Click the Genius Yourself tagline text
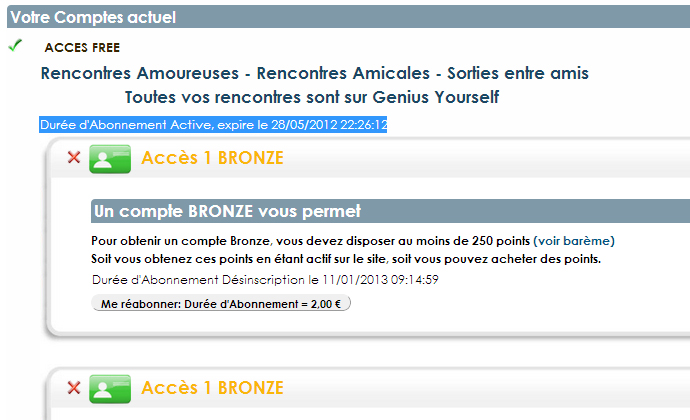This screenshot has width=690, height=420. click(312, 97)
